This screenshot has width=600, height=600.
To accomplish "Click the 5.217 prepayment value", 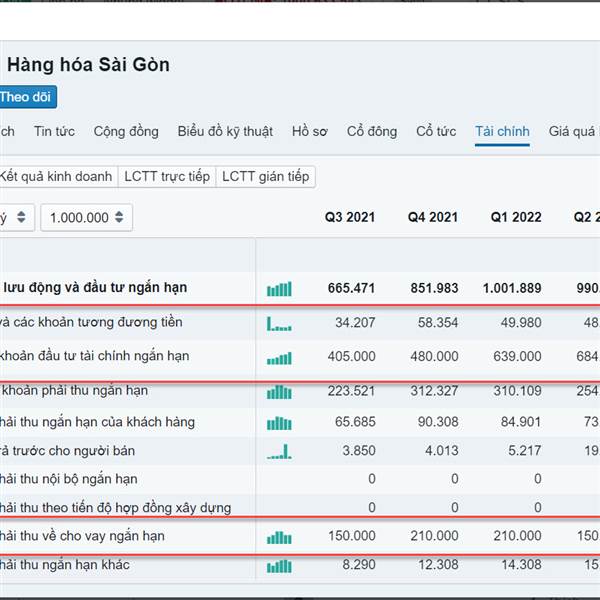I will tap(525, 451).
